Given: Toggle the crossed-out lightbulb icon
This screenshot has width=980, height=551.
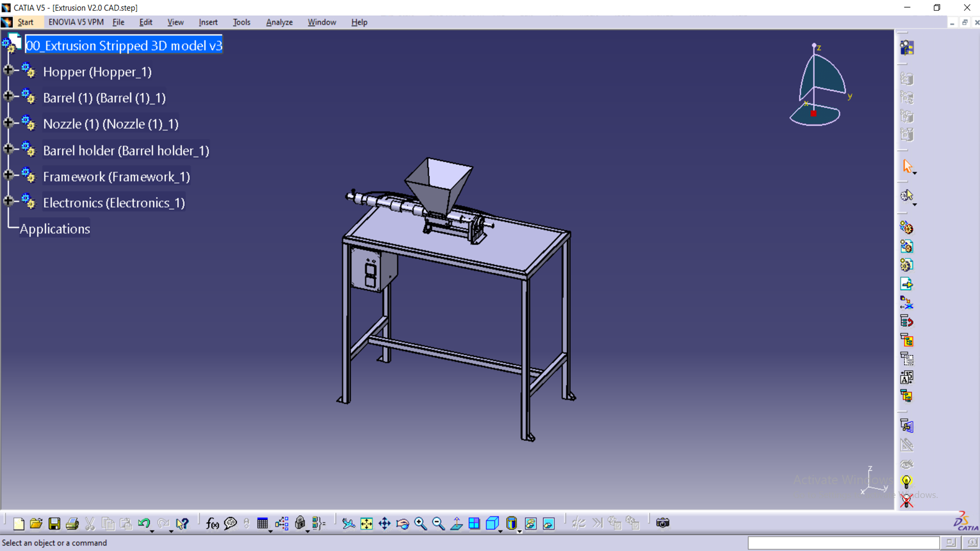Looking at the screenshot, I should (x=906, y=501).
